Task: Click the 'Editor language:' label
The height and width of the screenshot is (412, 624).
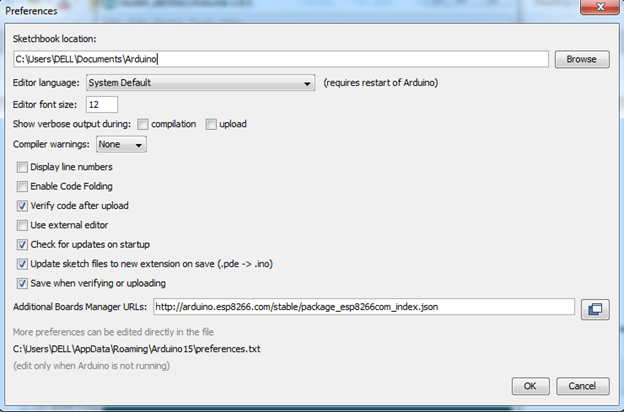Action: click(46, 83)
